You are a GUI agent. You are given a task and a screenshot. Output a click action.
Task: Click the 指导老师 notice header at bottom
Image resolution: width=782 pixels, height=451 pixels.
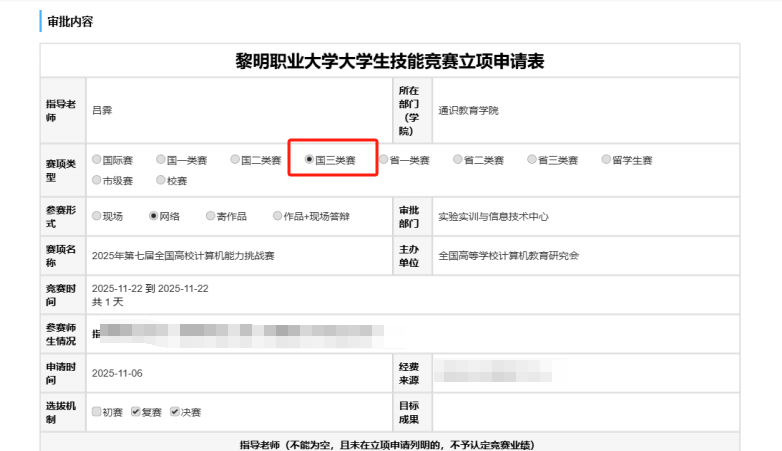coord(387,445)
